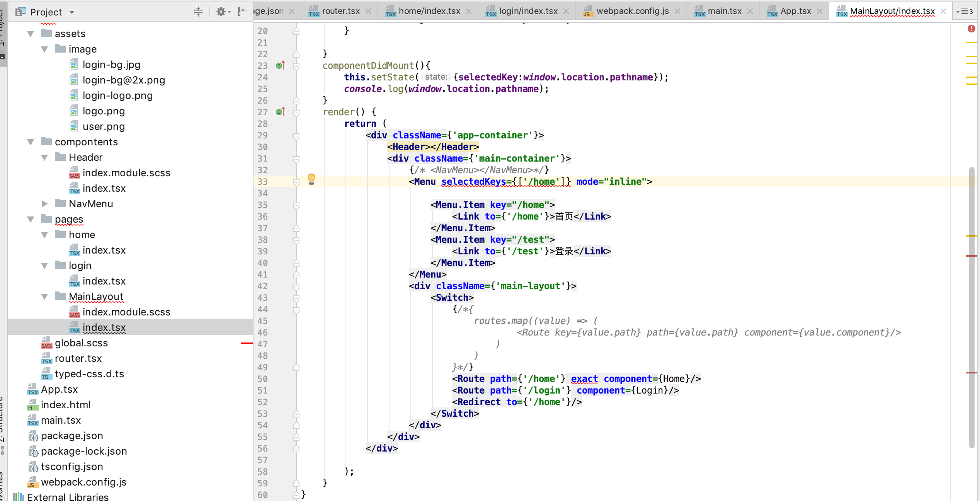The height and width of the screenshot is (501, 980).
Task: Click the intention lightbulb on line 33
Action: (x=311, y=179)
